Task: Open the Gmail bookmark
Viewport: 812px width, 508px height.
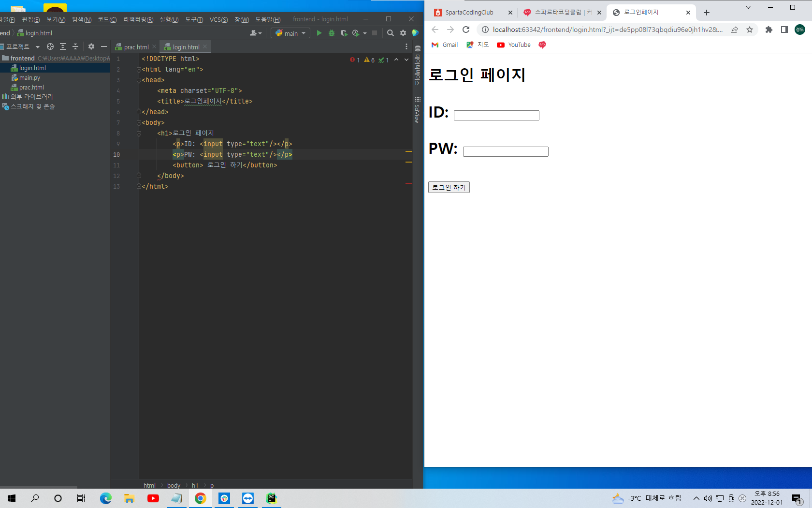Action: pyautogui.click(x=445, y=45)
